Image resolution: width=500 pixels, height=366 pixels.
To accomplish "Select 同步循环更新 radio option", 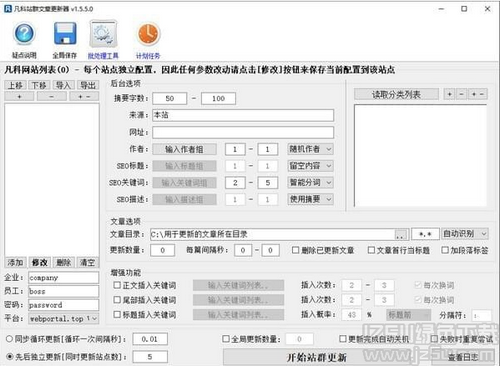I will pos(9,339).
